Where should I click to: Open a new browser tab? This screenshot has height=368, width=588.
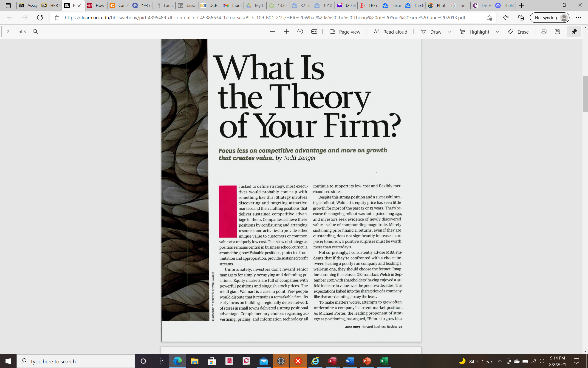pyautogui.click(x=521, y=5)
